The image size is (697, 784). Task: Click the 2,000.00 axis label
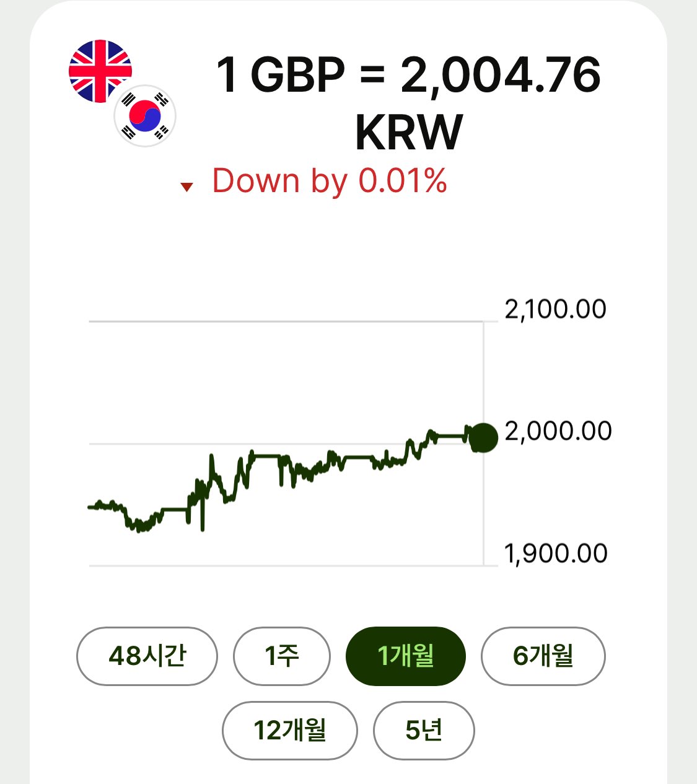tap(558, 431)
